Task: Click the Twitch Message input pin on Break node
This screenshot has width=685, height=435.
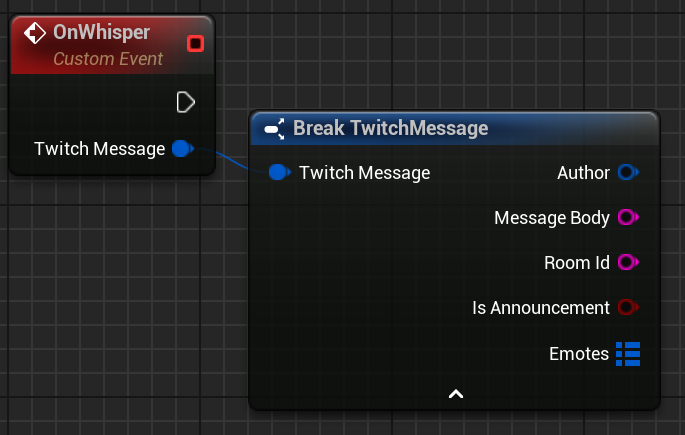Action: [x=279, y=173]
